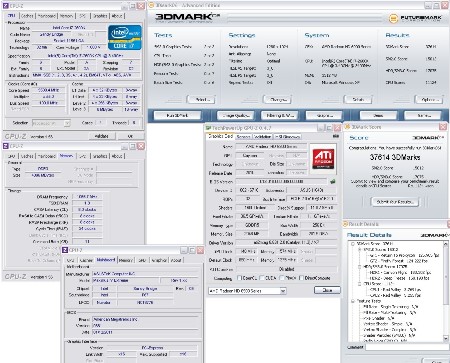Click the TechPowerUp GPU-Z title bar icon
This screenshot has width=450, height=363.
[x=209, y=128]
